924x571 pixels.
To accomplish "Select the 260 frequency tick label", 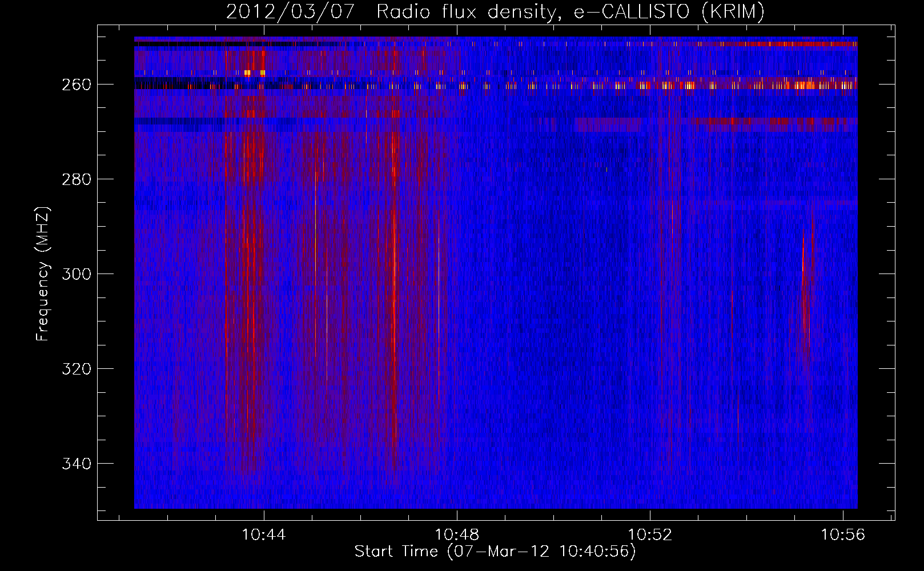I will click(x=77, y=85).
